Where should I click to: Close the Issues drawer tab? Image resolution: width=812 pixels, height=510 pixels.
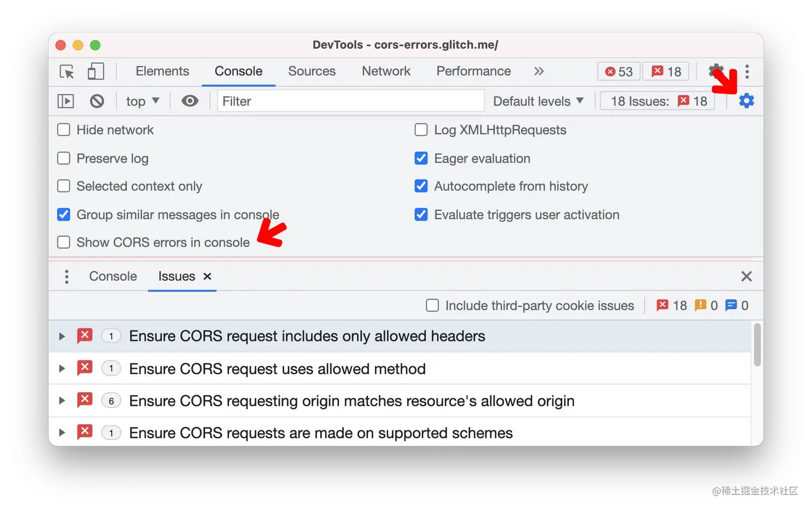tap(207, 276)
